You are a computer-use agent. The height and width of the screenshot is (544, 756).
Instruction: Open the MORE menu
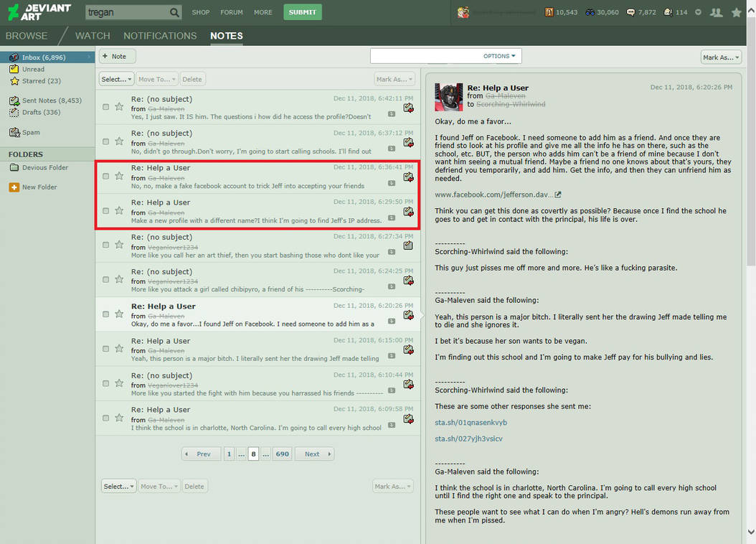263,12
